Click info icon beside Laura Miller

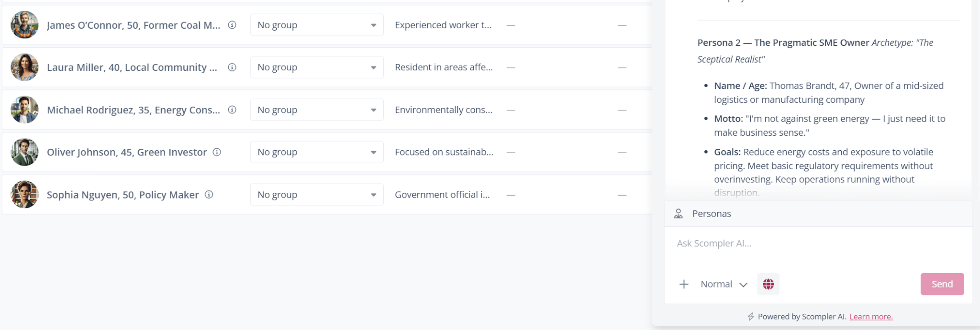(x=232, y=67)
